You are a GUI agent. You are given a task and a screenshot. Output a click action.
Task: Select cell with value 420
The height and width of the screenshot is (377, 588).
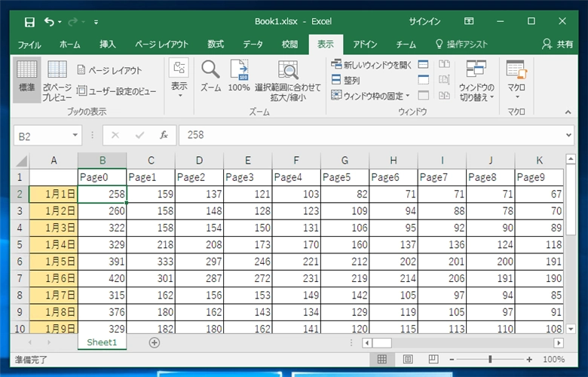[x=102, y=278]
